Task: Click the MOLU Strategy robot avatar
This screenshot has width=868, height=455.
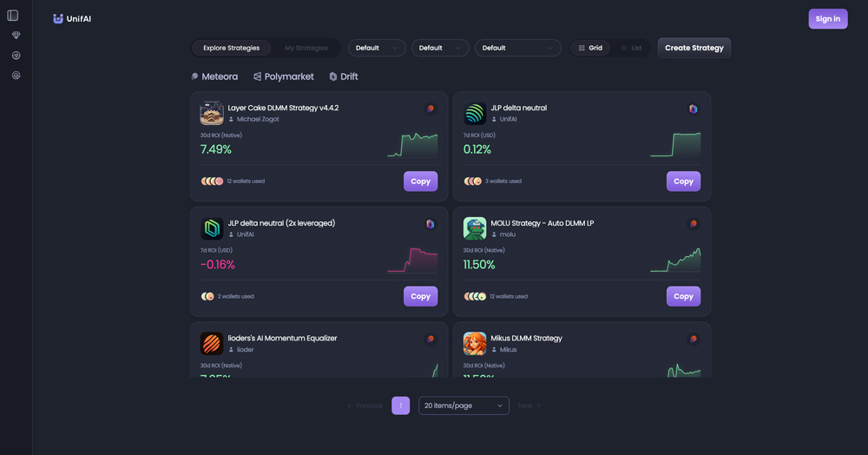Action: 475,228
